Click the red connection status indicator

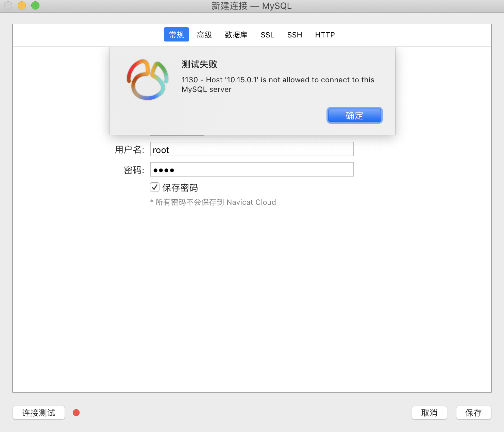click(x=76, y=413)
